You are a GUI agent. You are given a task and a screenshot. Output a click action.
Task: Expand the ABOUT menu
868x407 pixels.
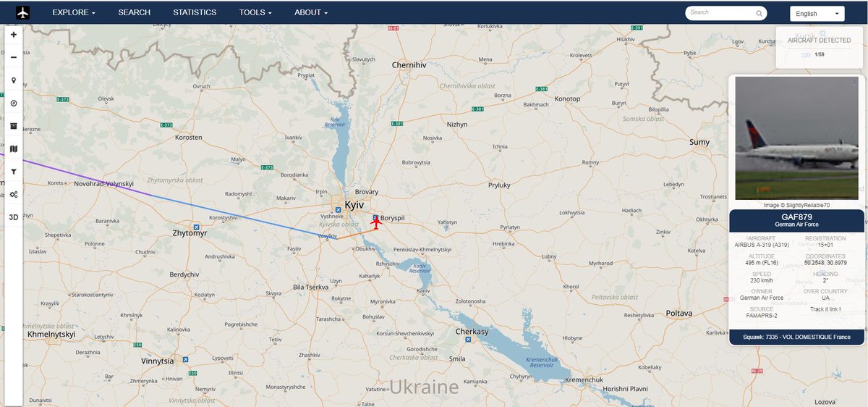311,13
